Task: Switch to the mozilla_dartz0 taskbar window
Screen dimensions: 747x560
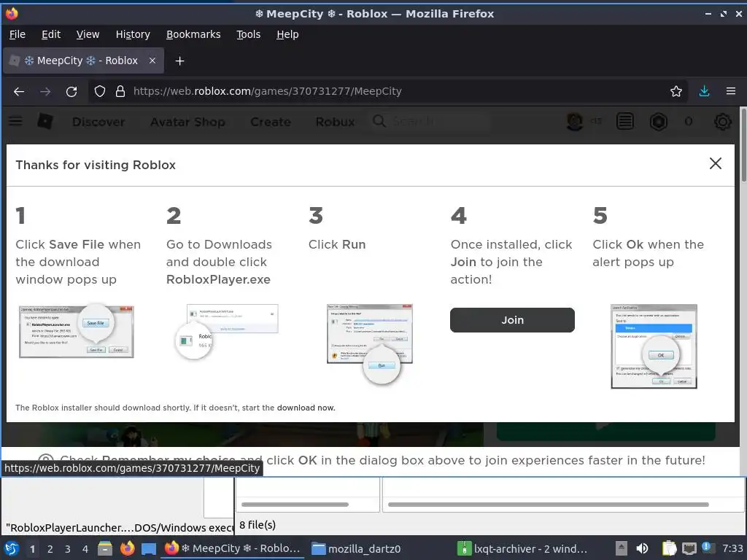Action: [356, 548]
